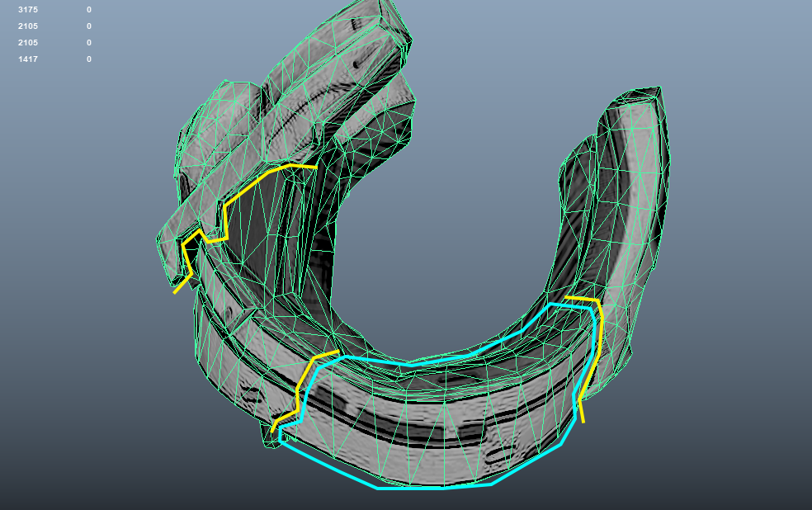This screenshot has width=812, height=510.
Task: Click the 3175 poly count readout
Action: coord(28,10)
